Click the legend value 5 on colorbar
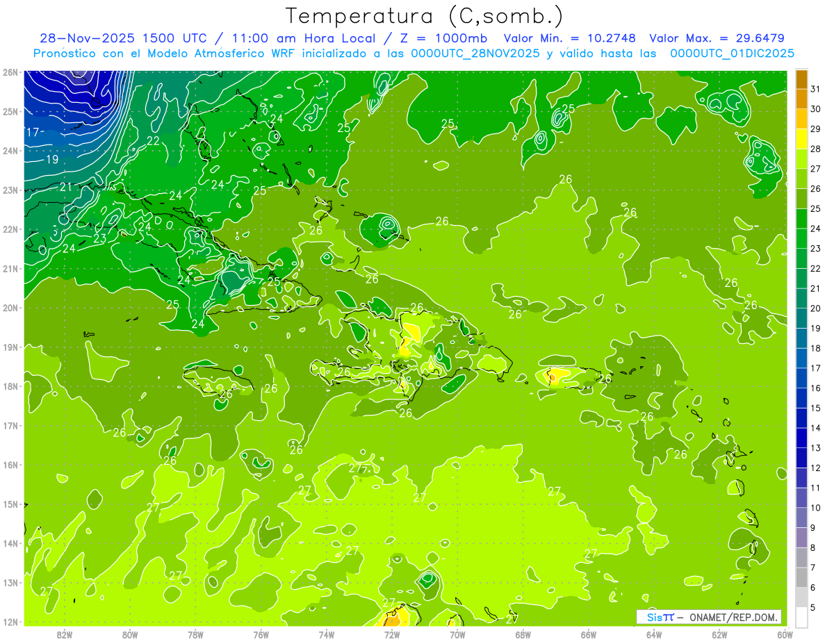 (x=813, y=607)
